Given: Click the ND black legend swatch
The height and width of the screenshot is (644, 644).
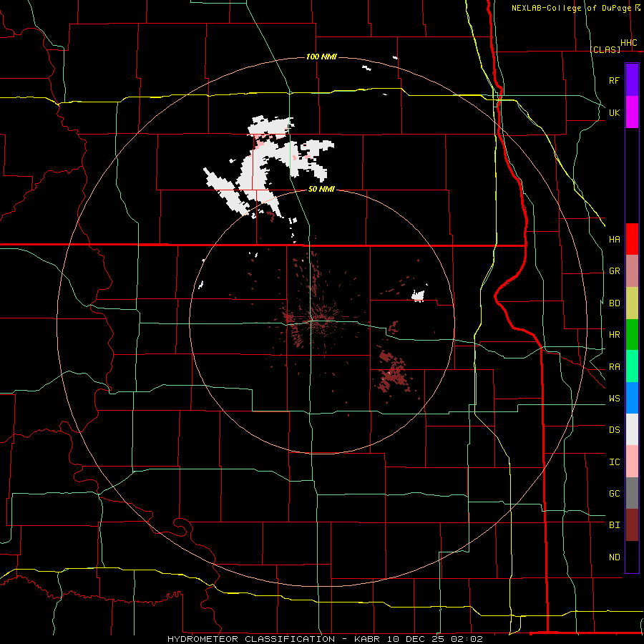Looking at the screenshot, I should pos(632,557).
